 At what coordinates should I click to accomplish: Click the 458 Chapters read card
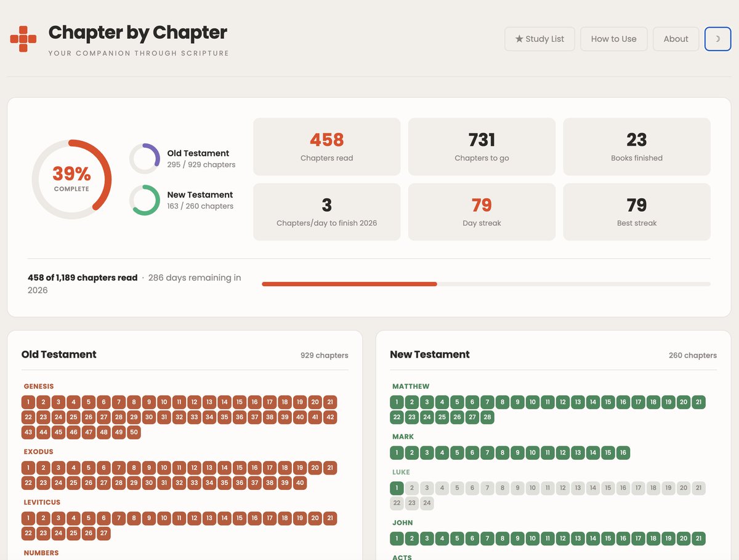tap(326, 146)
